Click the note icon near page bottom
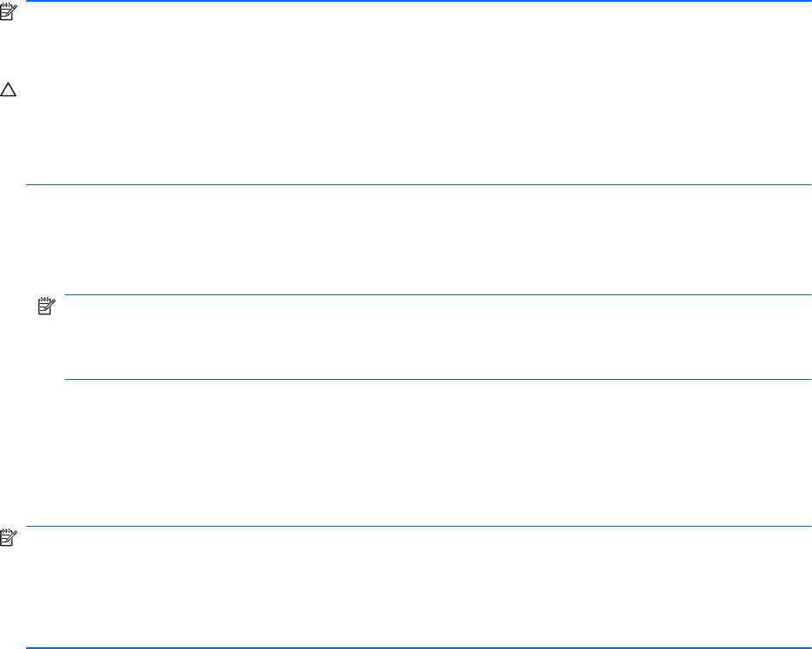Screen dimensions: 812x649 coord(9,538)
